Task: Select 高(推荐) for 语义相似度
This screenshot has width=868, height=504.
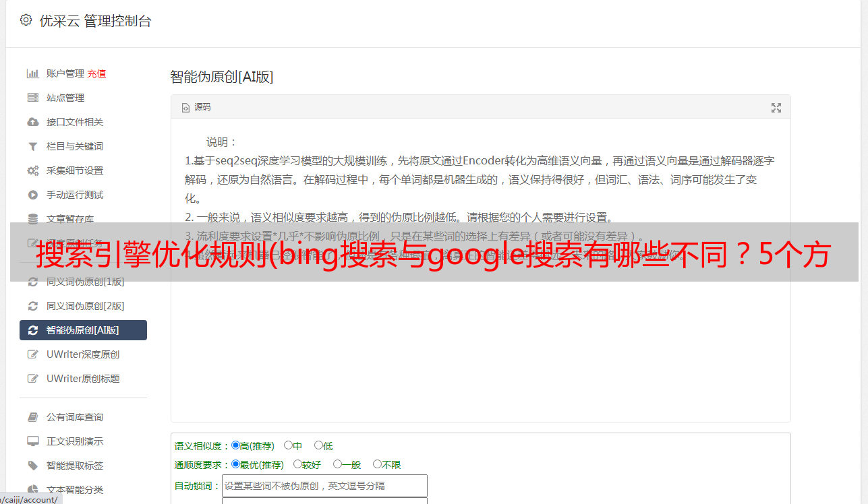Action: coord(235,445)
